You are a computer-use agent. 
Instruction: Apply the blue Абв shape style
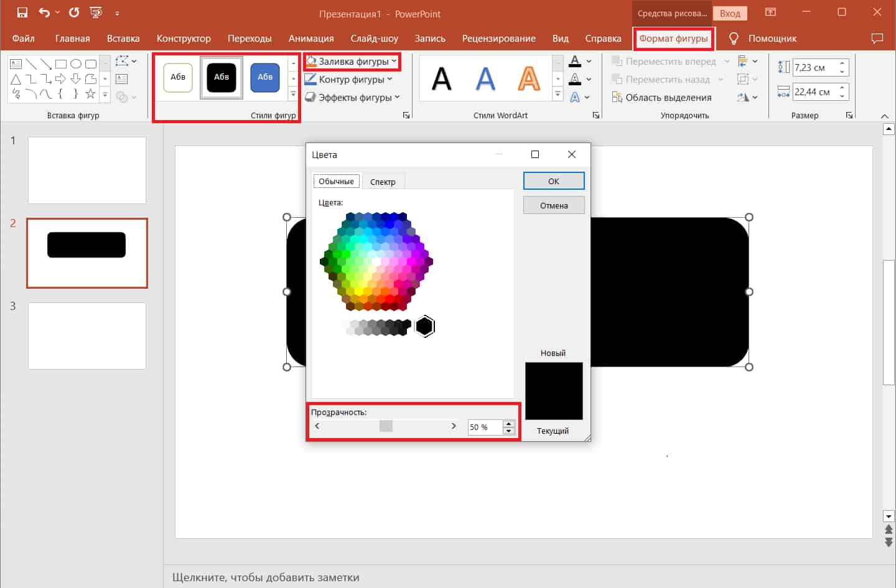265,77
